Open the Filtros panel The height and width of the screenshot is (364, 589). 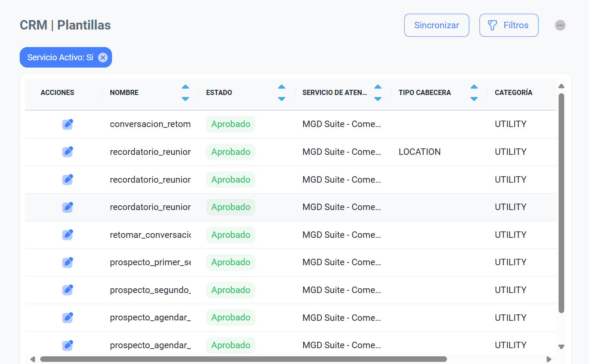coord(509,25)
